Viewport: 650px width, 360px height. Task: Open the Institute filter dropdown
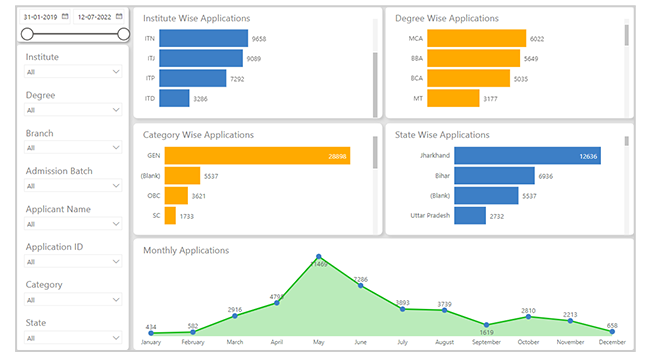(73, 72)
